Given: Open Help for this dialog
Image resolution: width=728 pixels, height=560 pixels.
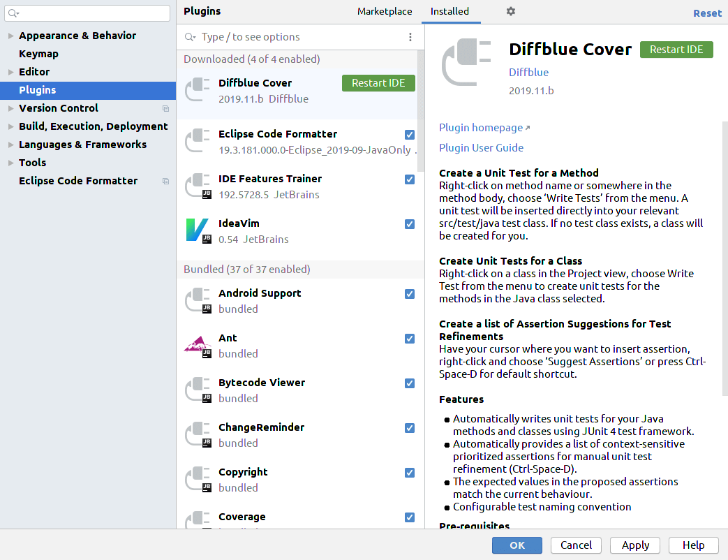Looking at the screenshot, I should (694, 545).
